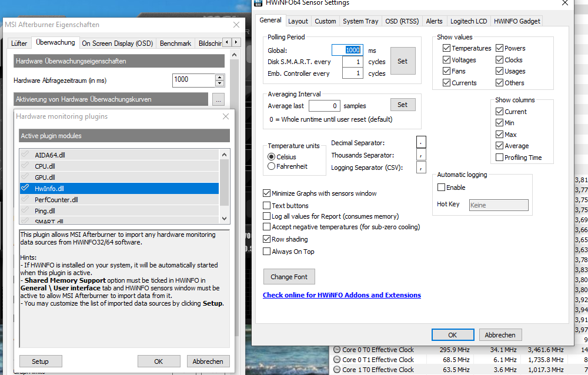Click Afterburner properties scroll up arrow
This screenshot has height=375, width=588.
pos(235,55)
